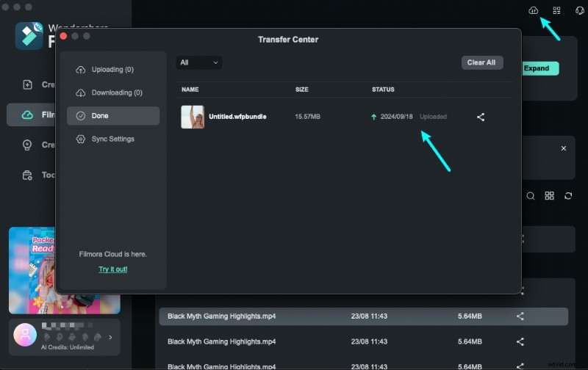This screenshot has width=588, height=370.
Task: Click the green Expand button
Action: coord(538,68)
